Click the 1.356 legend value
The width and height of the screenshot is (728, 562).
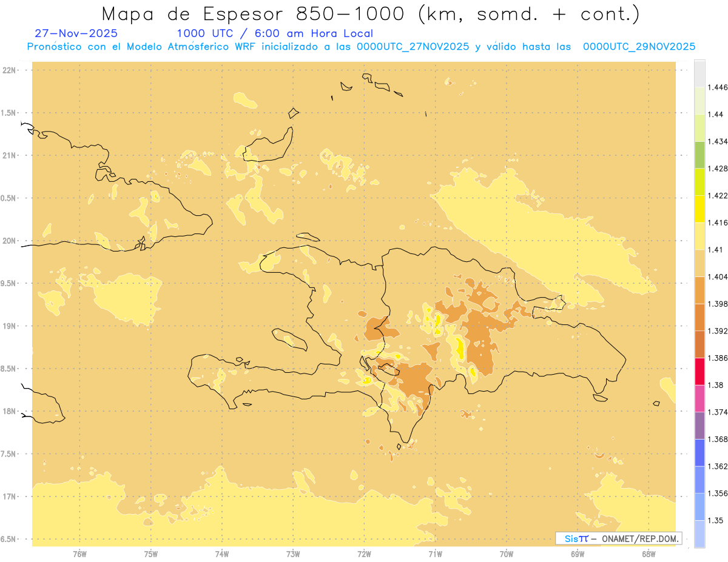click(x=718, y=493)
